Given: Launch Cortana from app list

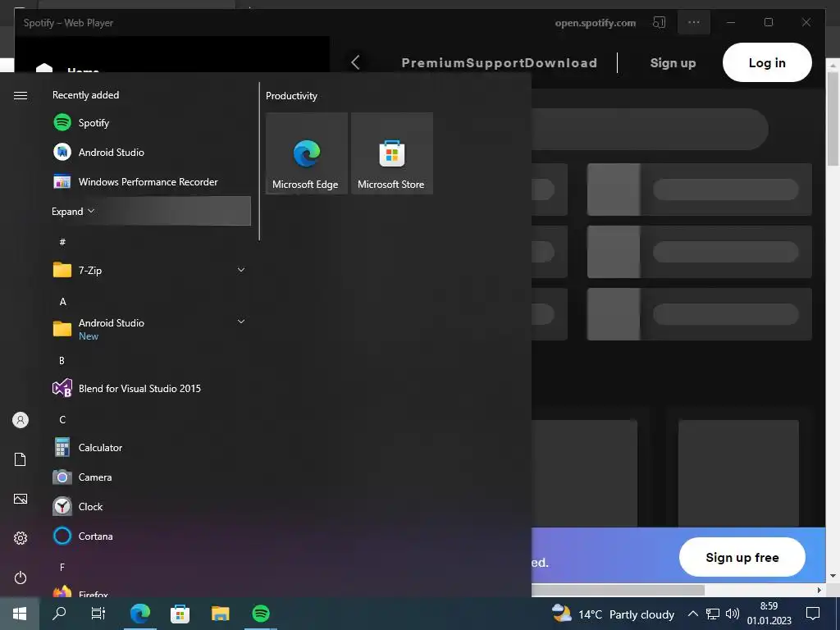Looking at the screenshot, I should [151, 536].
